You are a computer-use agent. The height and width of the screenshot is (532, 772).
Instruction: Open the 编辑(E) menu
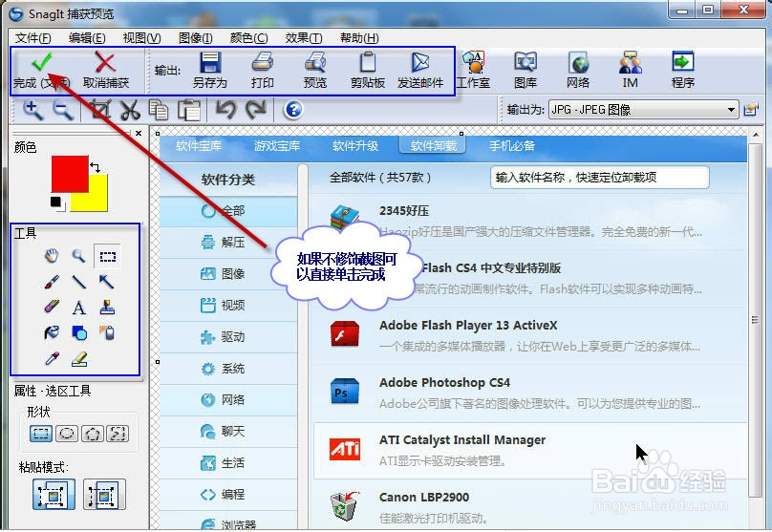[87, 38]
